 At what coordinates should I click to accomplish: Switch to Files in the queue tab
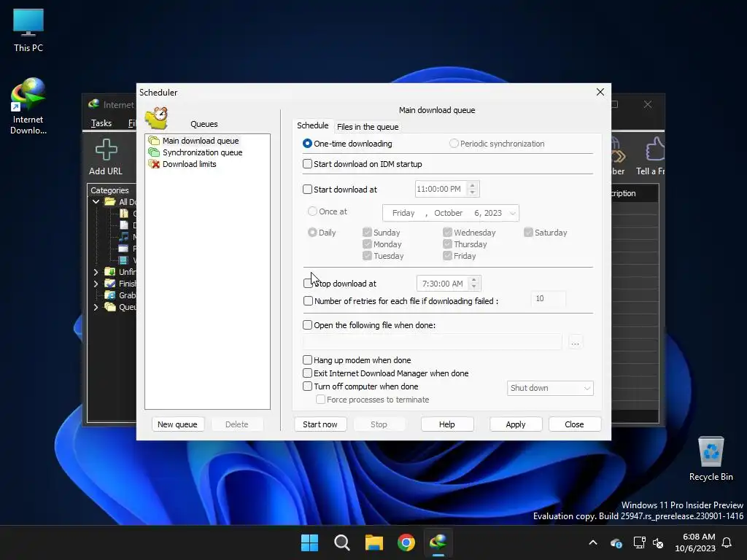[x=368, y=127]
